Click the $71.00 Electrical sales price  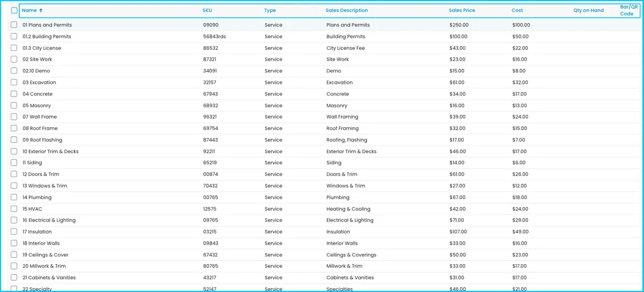457,220
